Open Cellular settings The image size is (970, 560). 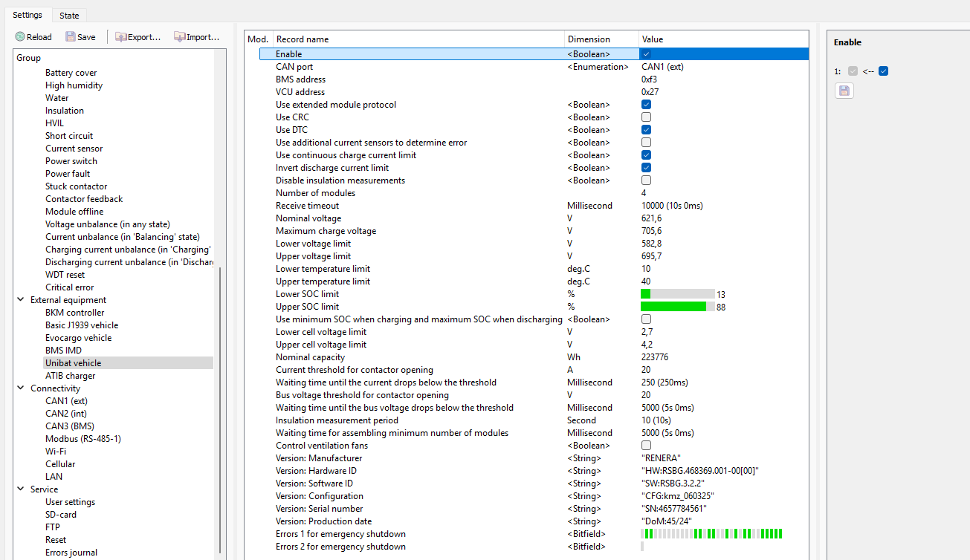coord(60,464)
